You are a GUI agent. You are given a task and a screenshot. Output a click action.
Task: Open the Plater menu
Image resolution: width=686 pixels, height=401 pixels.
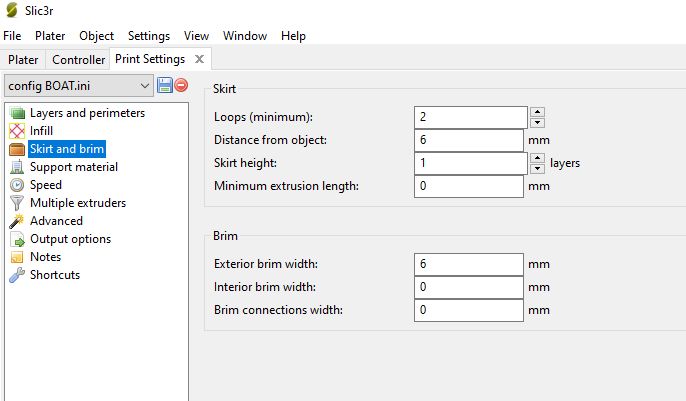[x=50, y=36]
